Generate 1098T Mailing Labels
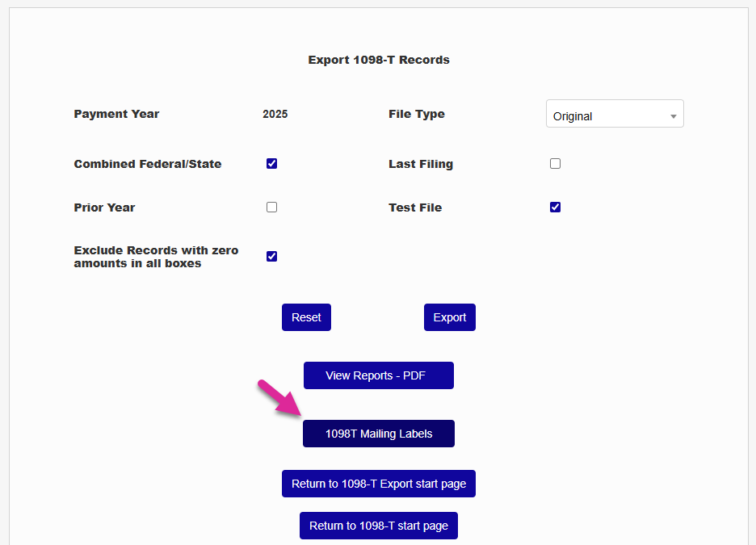 (378, 434)
